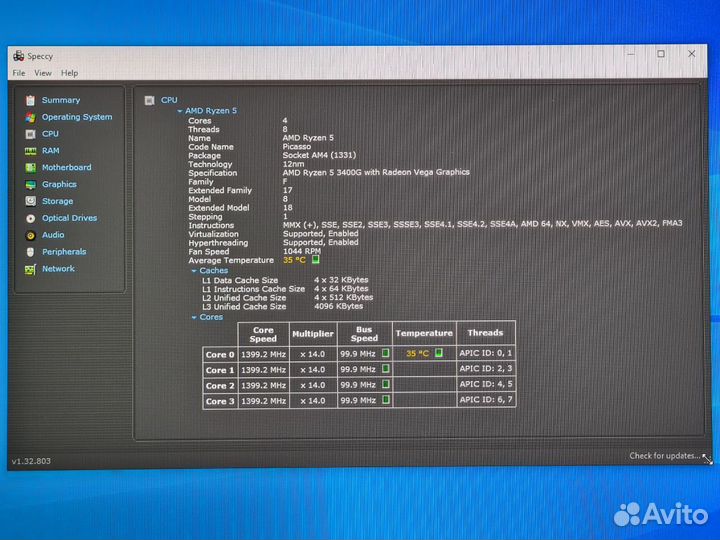Click the Graphics monitor icon
Screen dimensions: 720x540
click(x=30, y=185)
